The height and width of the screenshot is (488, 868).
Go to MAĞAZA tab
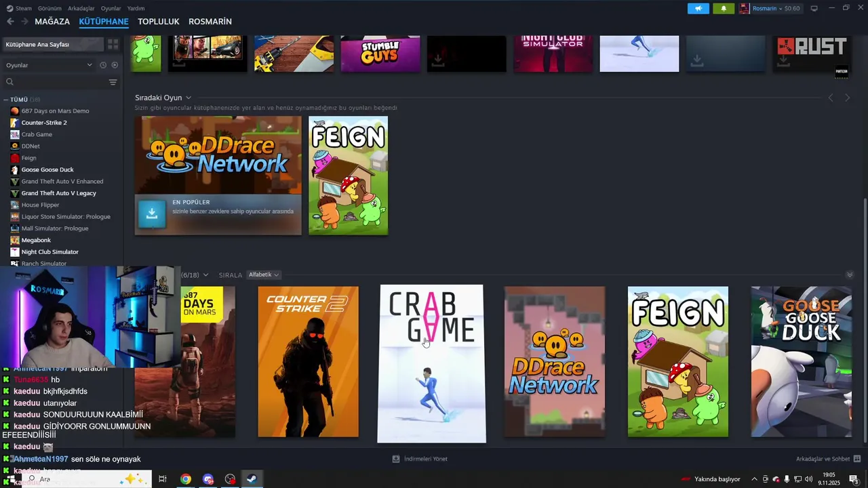pyautogui.click(x=52, y=22)
